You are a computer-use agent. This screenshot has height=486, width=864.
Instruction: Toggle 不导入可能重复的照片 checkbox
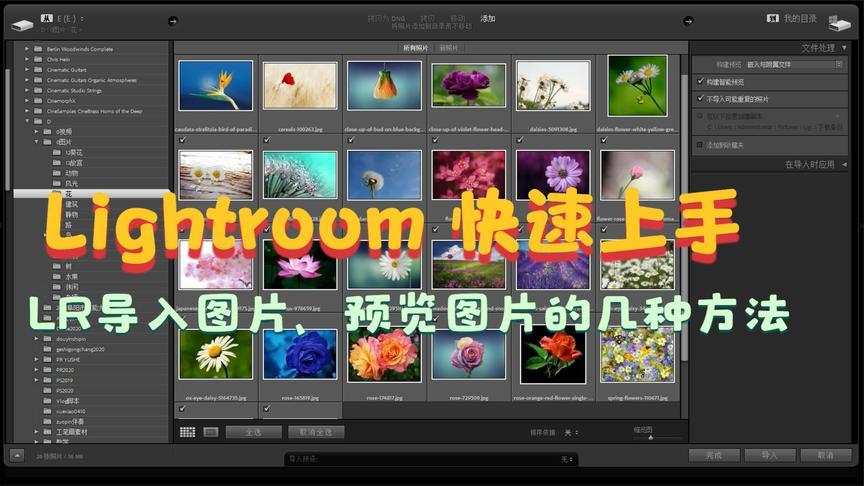click(x=700, y=99)
